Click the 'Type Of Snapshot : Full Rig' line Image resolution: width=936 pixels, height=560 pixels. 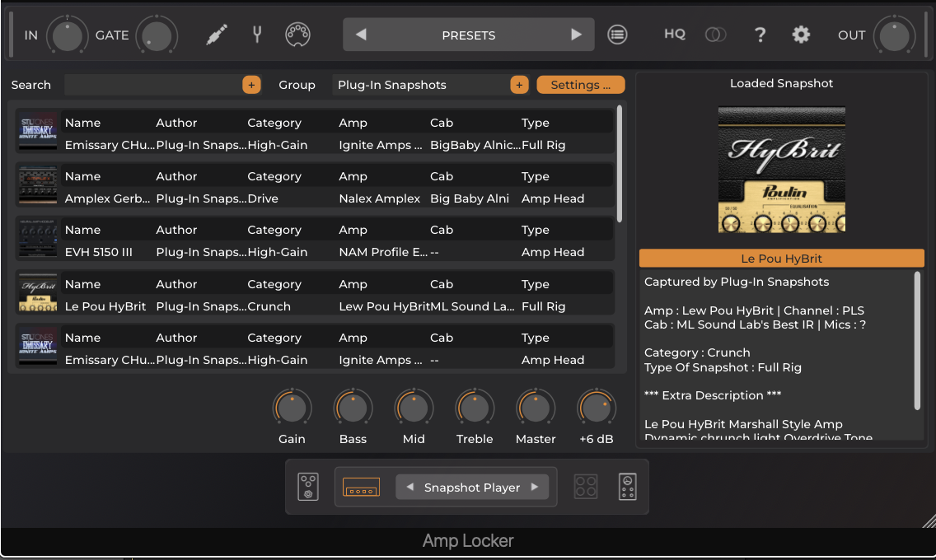click(x=723, y=367)
